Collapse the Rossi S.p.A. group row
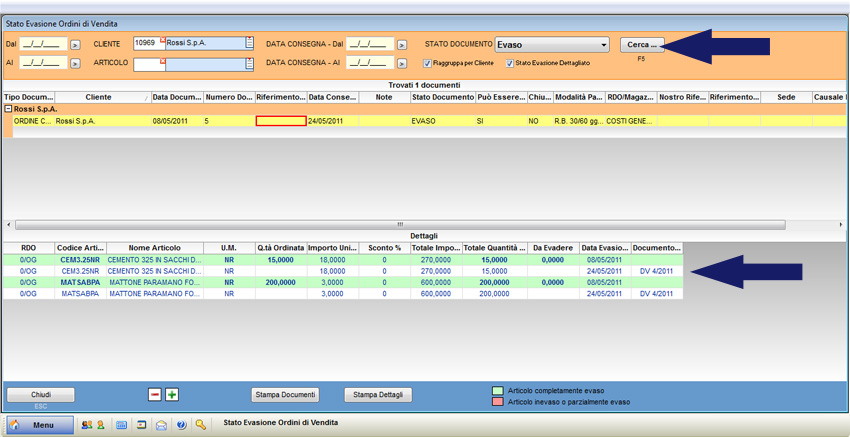 [8, 109]
